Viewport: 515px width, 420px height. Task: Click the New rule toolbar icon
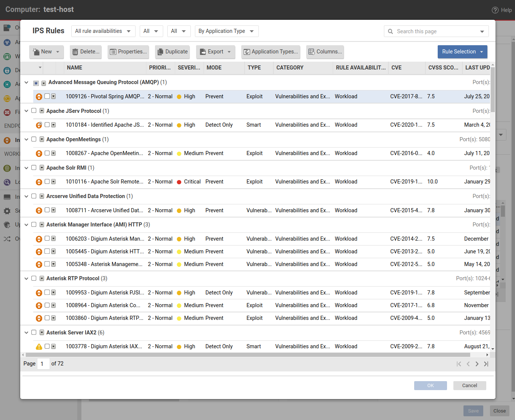(x=36, y=52)
